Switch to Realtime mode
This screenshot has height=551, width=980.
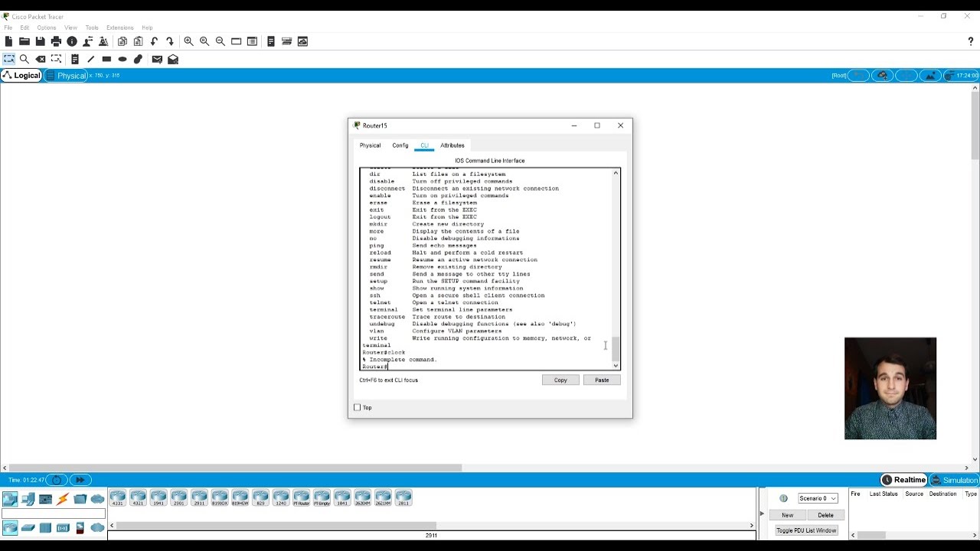(904, 480)
